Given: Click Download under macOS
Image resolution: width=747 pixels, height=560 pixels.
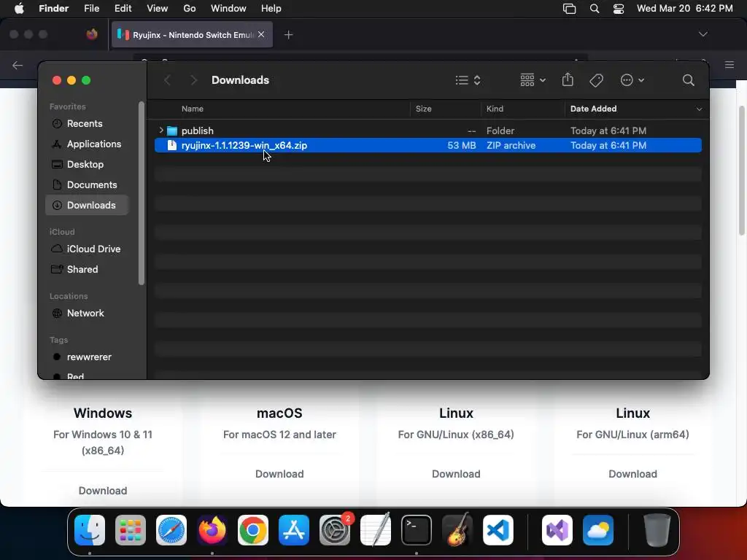Looking at the screenshot, I should (x=279, y=474).
